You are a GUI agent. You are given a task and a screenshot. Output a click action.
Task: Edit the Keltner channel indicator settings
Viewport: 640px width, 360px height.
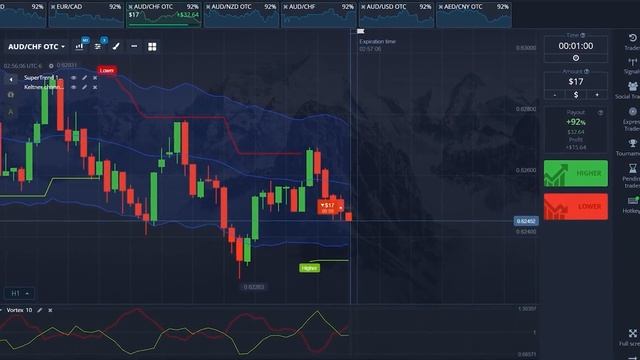click(x=84, y=87)
